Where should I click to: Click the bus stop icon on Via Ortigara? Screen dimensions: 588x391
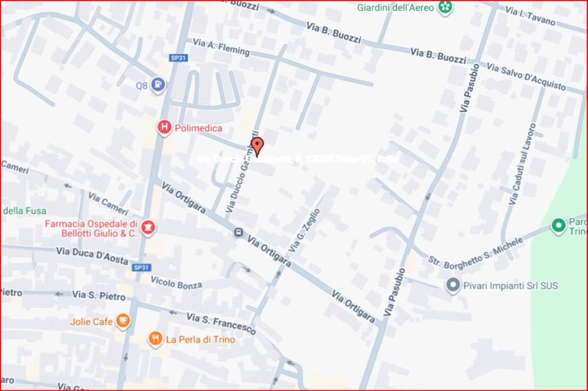pos(238,233)
